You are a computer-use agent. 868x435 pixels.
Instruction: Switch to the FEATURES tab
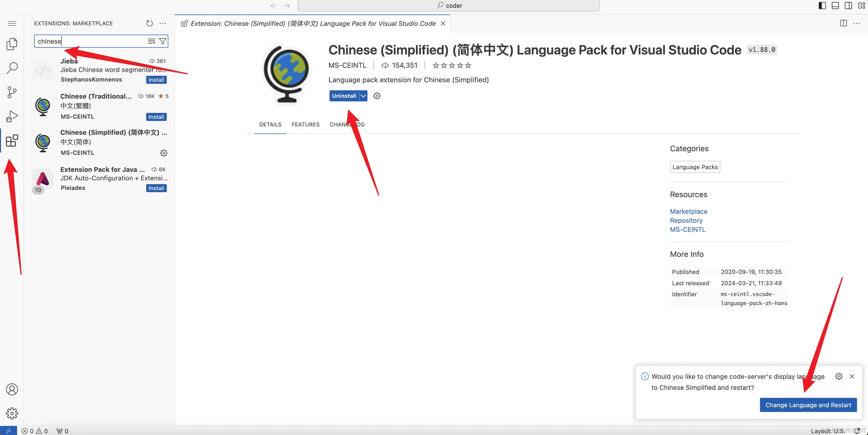pos(305,124)
